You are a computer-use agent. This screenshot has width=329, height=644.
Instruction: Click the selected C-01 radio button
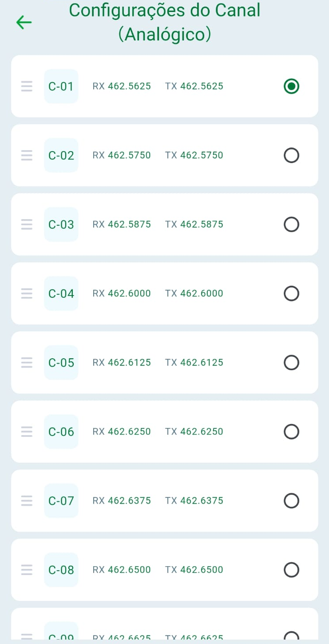tap(291, 86)
